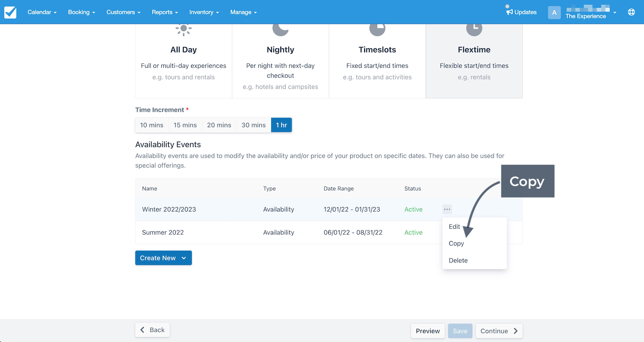644x342 pixels.
Task: Select the Winter 2022/2023 event name
Action: 169,209
